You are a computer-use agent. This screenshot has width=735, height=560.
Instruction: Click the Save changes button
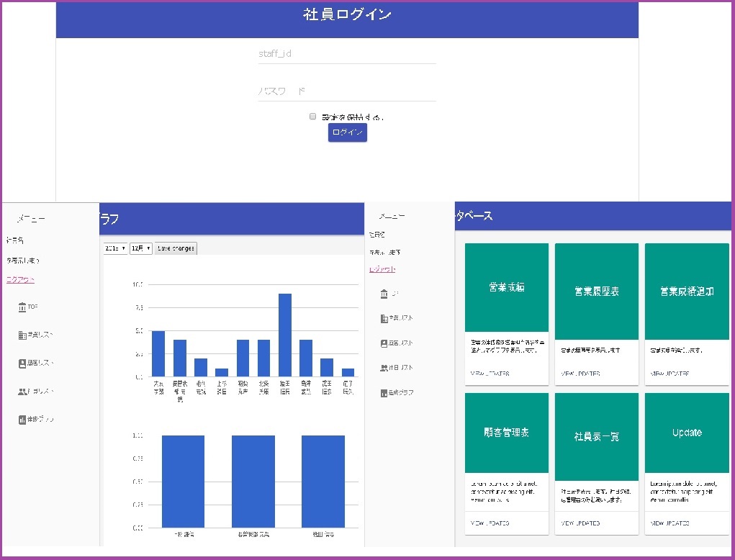pyautogui.click(x=175, y=248)
